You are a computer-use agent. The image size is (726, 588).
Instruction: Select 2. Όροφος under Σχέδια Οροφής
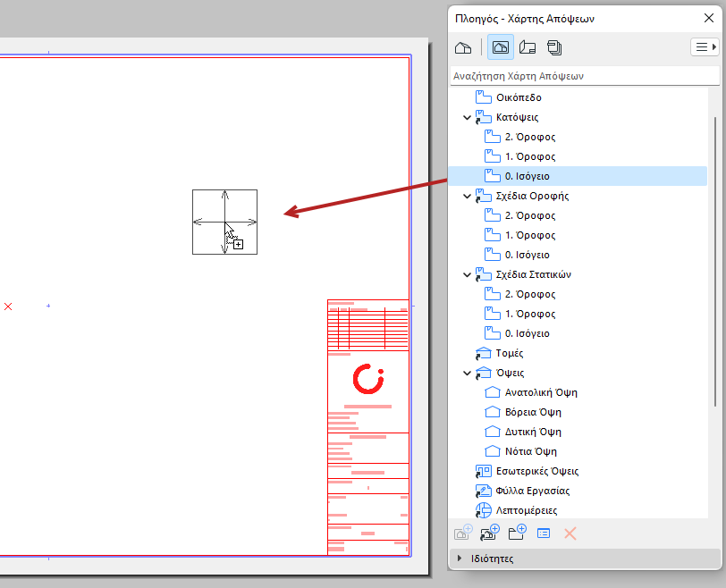[519, 215]
